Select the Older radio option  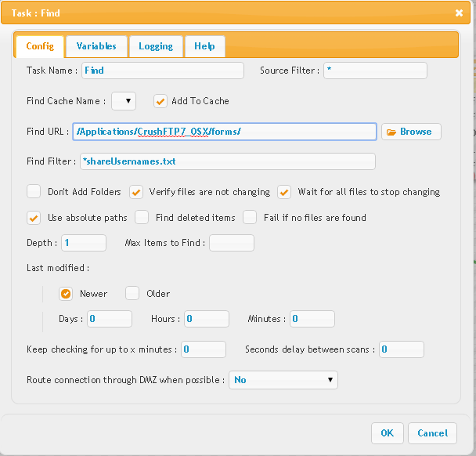tap(132, 293)
